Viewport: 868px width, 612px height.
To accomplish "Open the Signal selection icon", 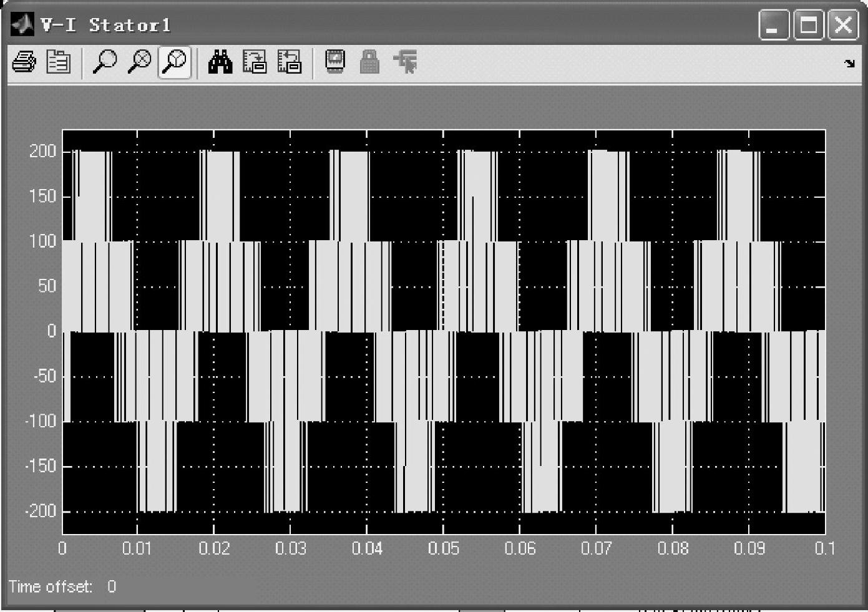I will pyautogui.click(x=406, y=62).
